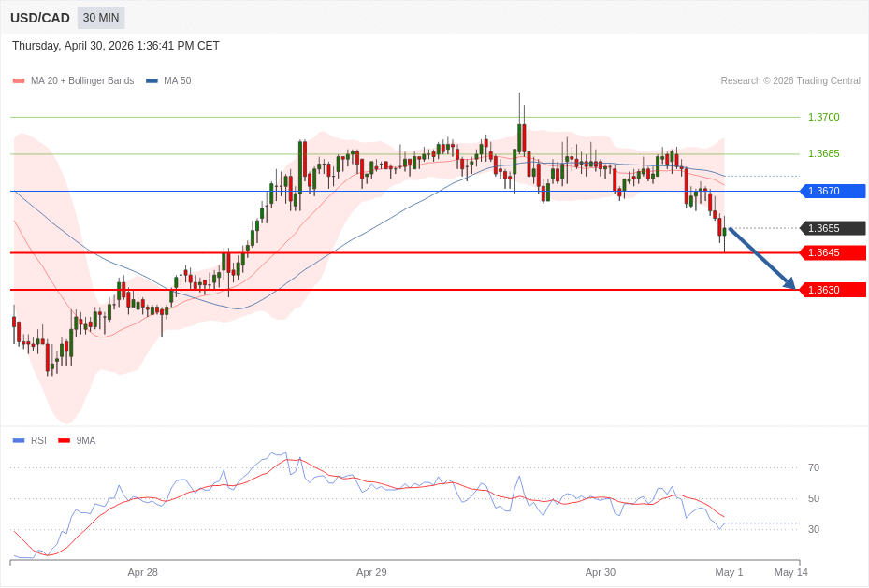This screenshot has width=869, height=588.
Task: Click the green 1.3685 resistance label
Action: pos(823,153)
